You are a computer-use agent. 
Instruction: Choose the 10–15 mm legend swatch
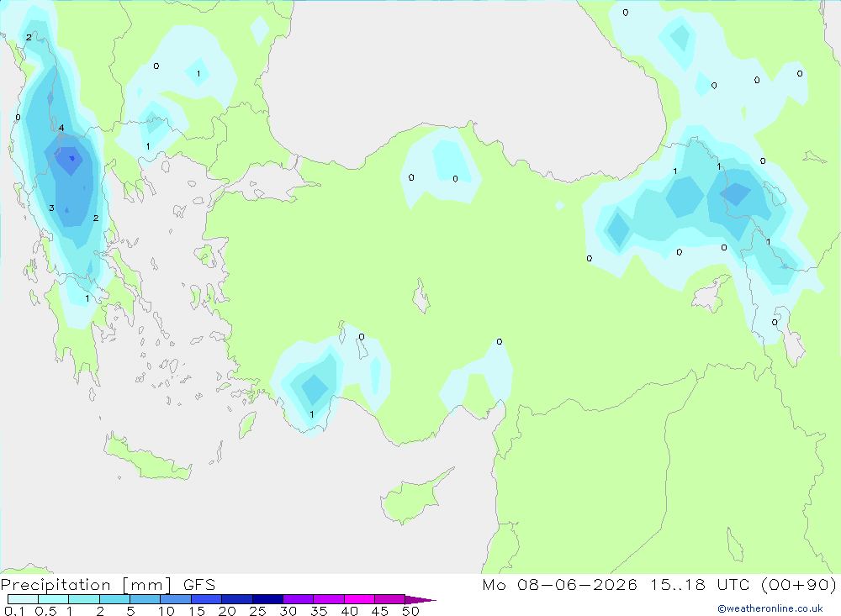point(176,599)
